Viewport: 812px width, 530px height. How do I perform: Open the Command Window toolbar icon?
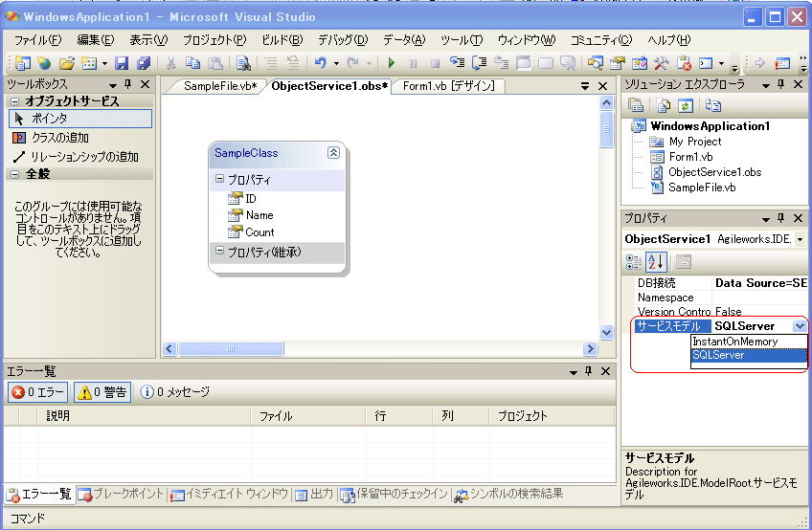(707, 63)
